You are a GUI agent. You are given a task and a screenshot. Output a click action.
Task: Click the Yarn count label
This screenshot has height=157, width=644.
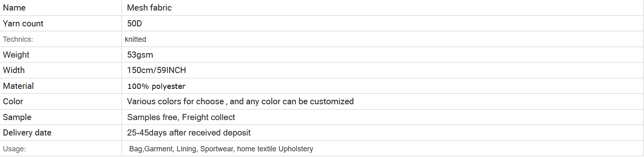[23, 24]
